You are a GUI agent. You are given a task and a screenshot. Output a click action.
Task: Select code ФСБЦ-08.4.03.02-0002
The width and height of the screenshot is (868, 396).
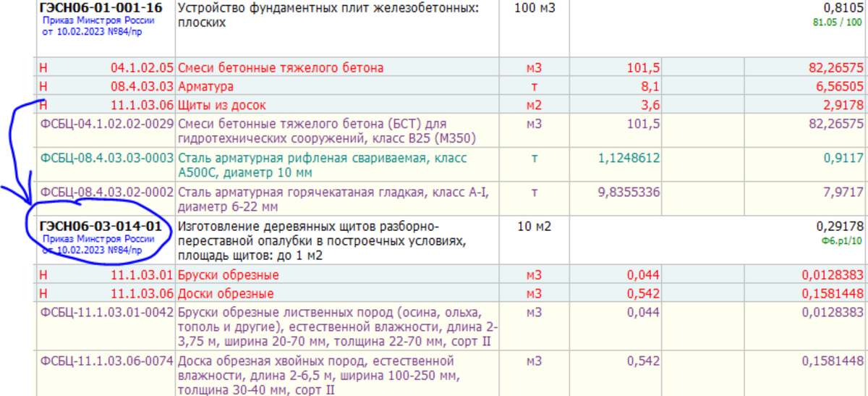[x=107, y=192]
